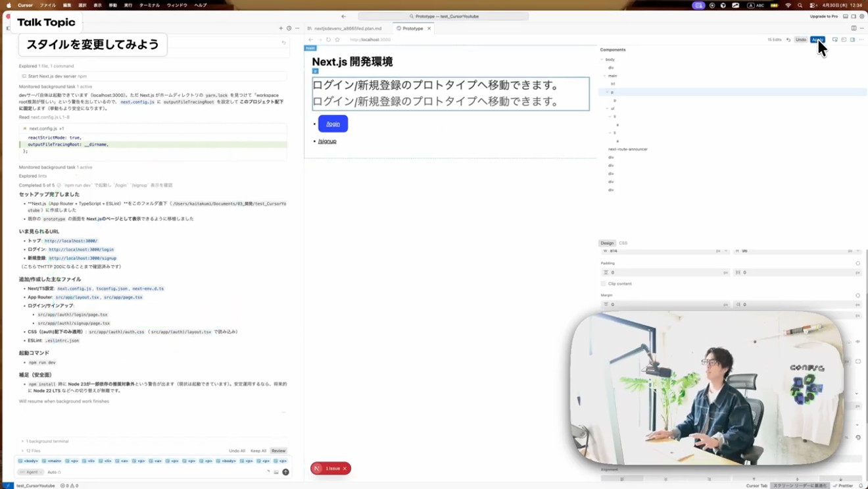
Task: Click the browser forward arrow in preview toolbar
Action: [x=320, y=39]
